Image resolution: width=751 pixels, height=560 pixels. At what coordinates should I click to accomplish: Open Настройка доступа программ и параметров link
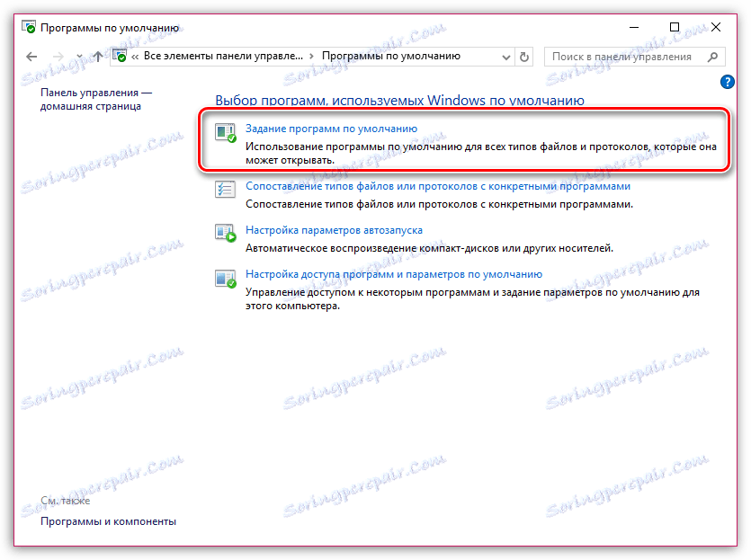point(394,274)
